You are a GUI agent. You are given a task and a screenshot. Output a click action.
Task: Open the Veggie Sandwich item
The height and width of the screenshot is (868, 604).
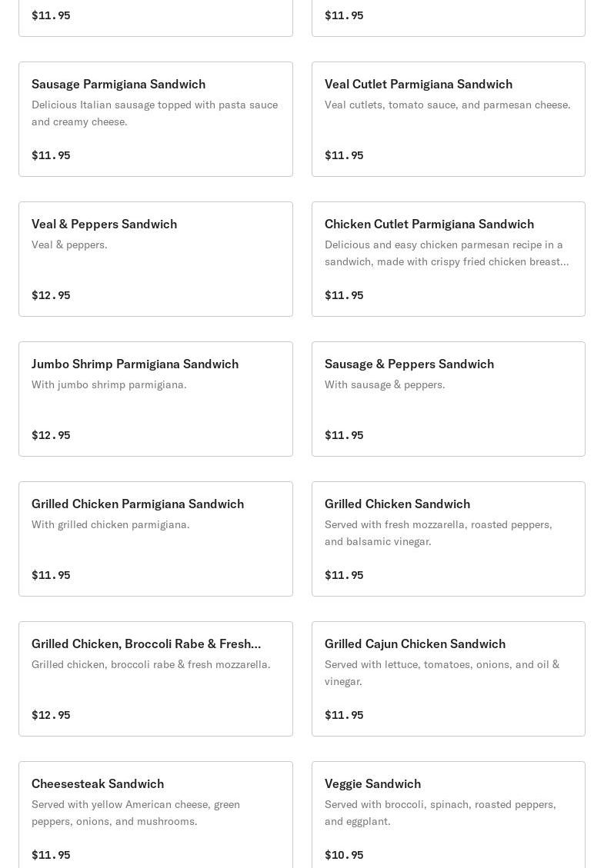tap(449, 815)
